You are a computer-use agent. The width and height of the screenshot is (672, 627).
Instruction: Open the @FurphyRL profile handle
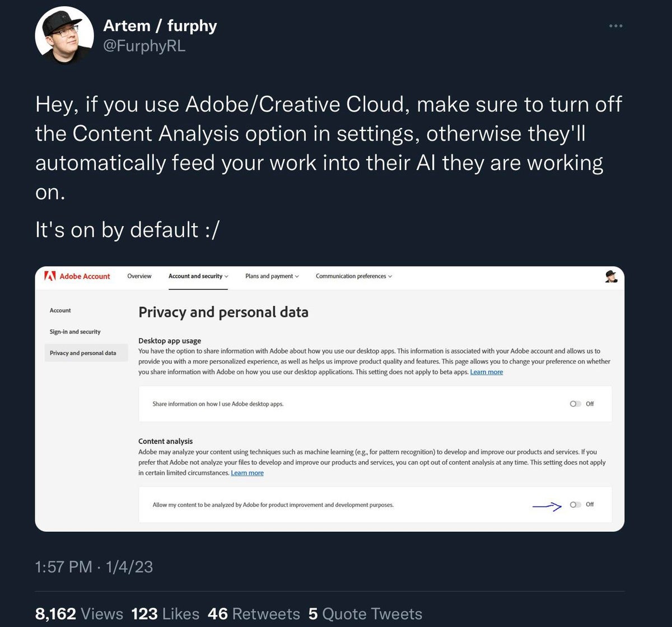146,46
